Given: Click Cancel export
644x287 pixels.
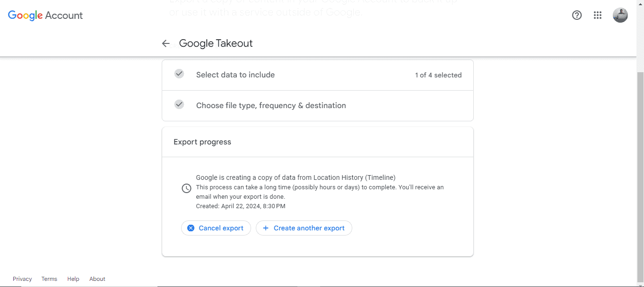Looking at the screenshot, I should click(216, 228).
